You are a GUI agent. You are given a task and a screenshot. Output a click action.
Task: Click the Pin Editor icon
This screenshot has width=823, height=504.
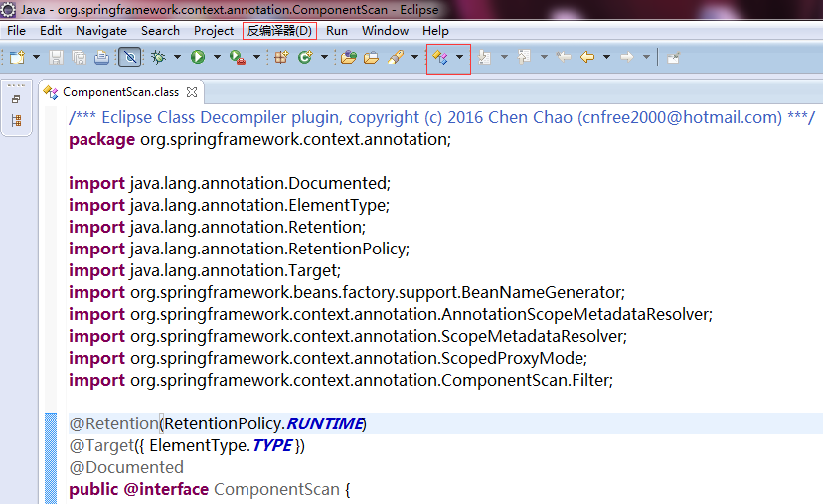pos(674,58)
